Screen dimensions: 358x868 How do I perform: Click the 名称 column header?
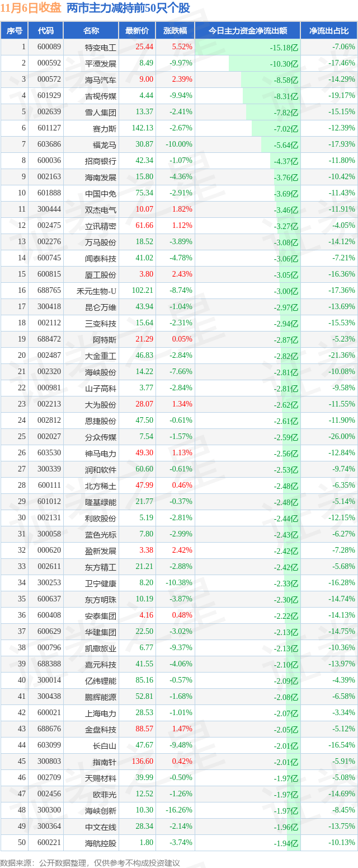[x=91, y=31]
